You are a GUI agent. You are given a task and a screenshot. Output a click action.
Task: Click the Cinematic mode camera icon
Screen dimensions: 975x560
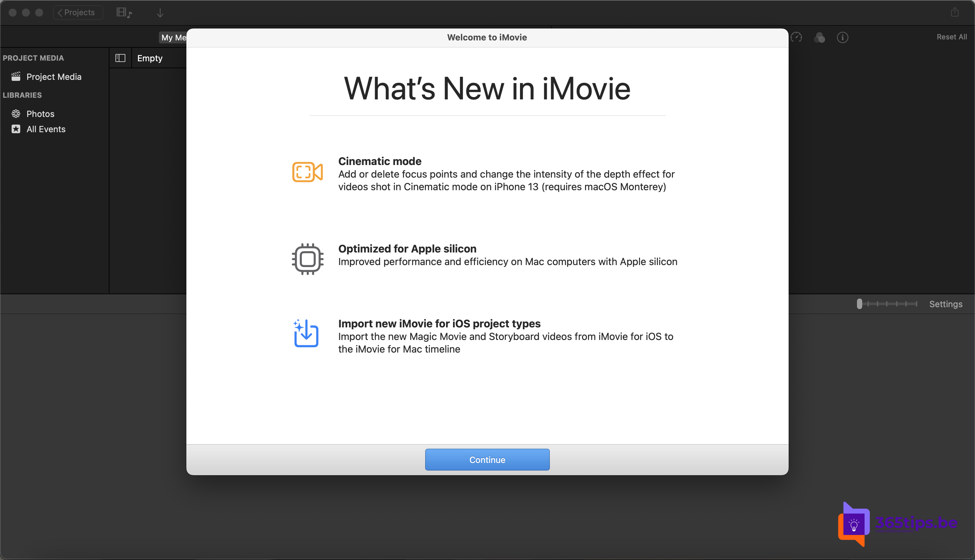(307, 172)
